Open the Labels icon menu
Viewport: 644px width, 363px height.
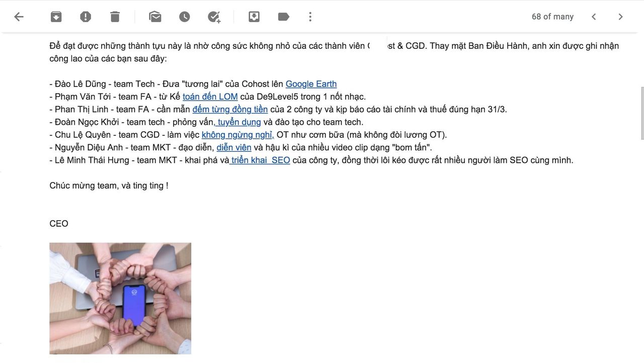coord(284,17)
